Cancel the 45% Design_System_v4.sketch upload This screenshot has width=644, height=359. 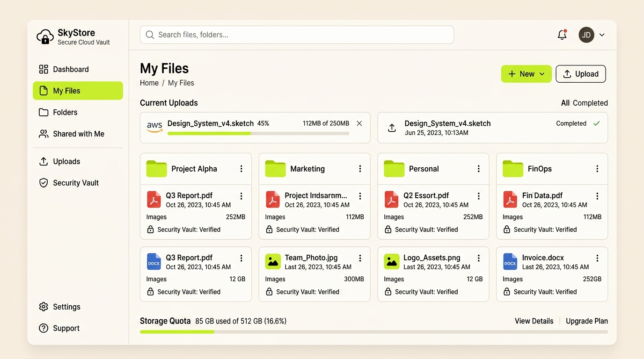[359, 123]
